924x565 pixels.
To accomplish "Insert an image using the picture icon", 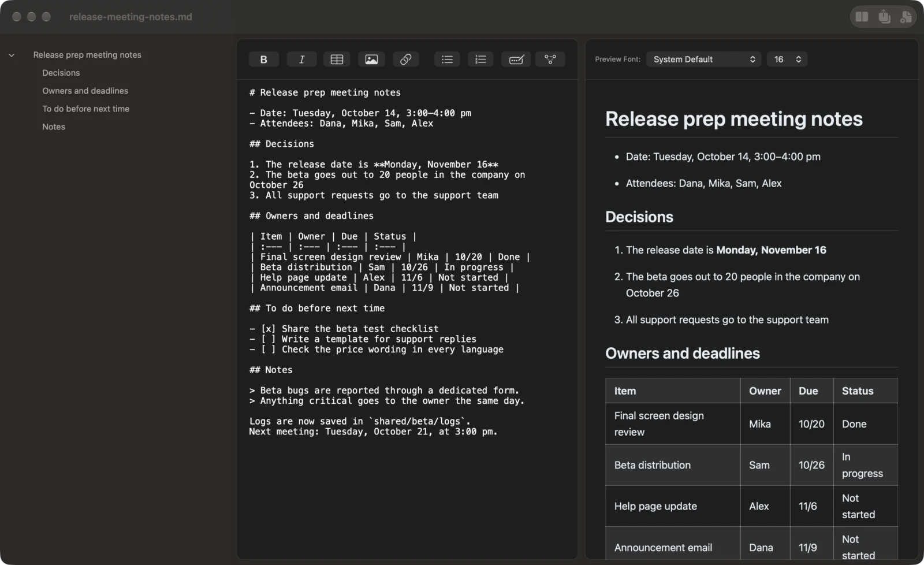I will click(x=371, y=60).
